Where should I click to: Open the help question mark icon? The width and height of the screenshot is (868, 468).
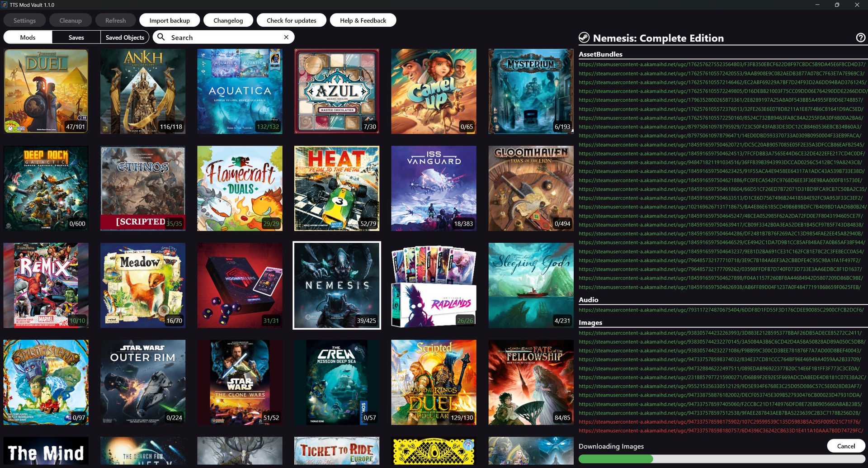pos(861,38)
